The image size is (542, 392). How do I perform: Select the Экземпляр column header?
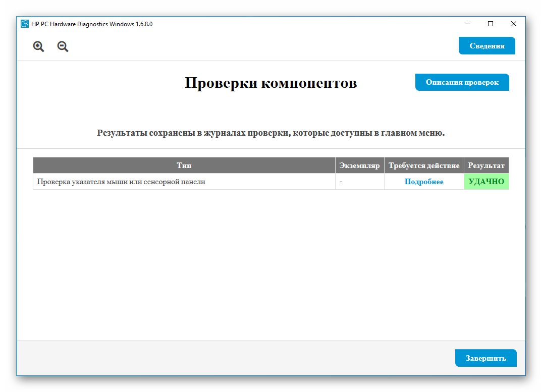359,165
